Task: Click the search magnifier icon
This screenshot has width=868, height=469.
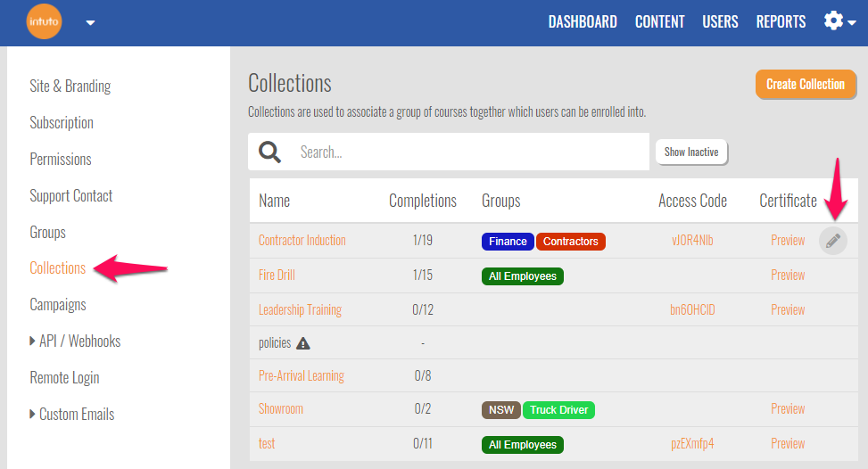Action: click(269, 152)
